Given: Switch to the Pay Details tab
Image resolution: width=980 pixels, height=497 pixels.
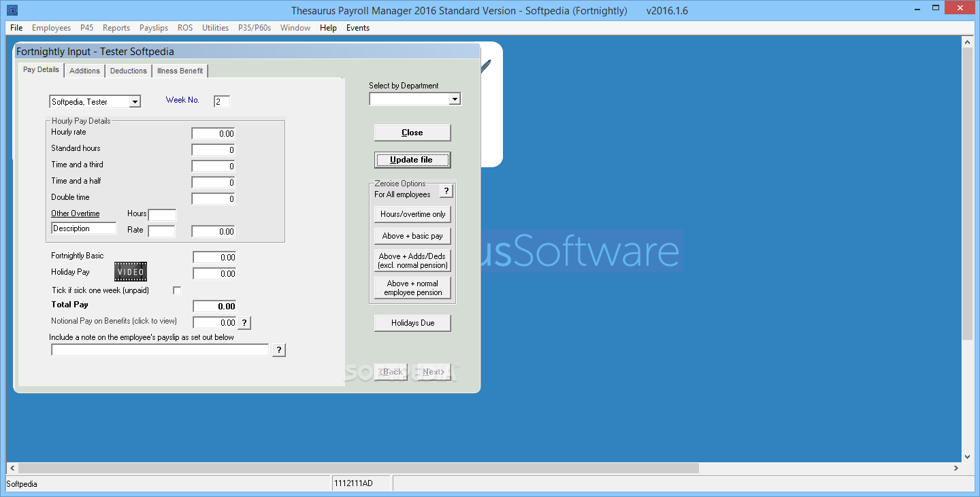Looking at the screenshot, I should coord(41,70).
